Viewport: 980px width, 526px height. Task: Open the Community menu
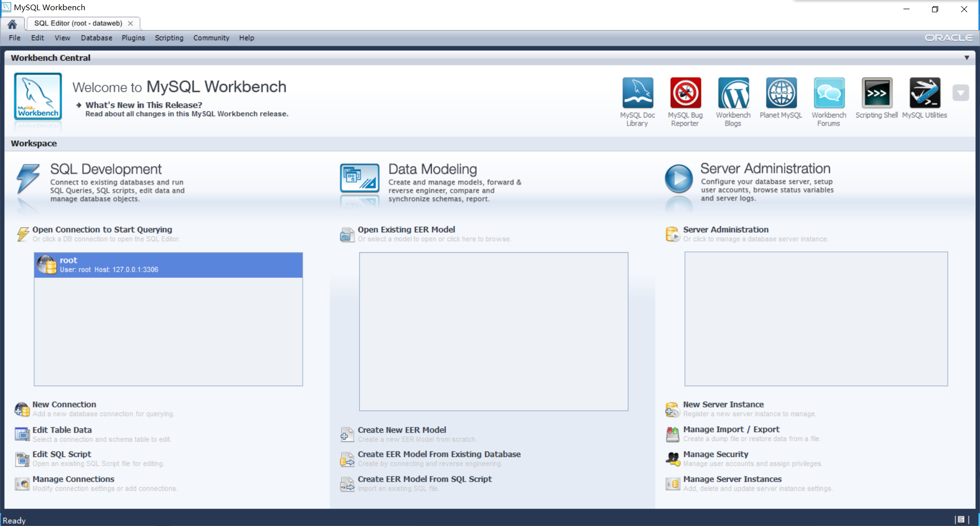click(211, 38)
